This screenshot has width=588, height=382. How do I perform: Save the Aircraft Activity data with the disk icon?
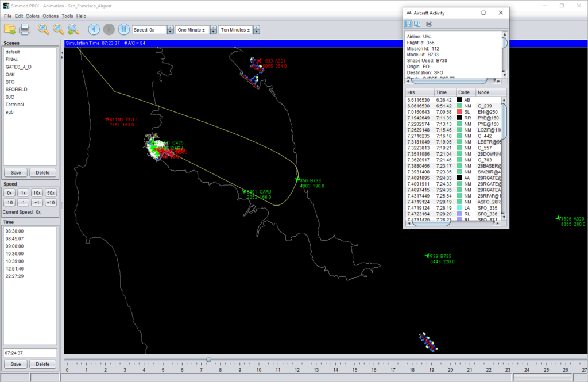tap(408, 24)
